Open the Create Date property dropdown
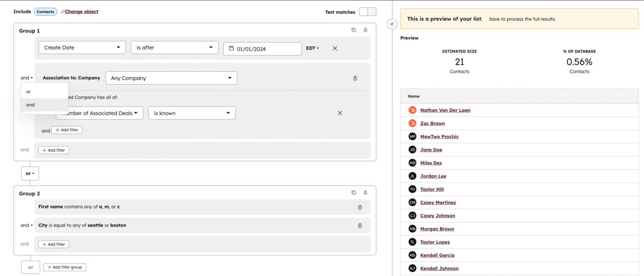This screenshot has width=644, height=276. [x=82, y=48]
